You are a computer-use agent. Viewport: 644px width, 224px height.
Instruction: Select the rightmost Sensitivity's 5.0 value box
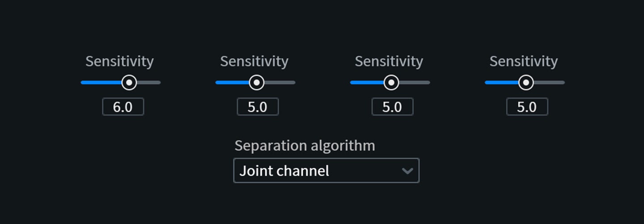point(527,107)
